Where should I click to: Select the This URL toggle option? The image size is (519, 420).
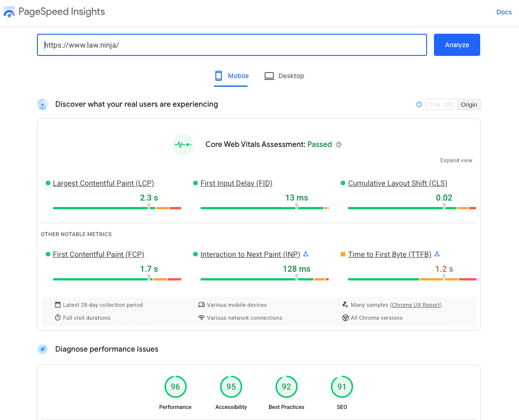pos(441,104)
